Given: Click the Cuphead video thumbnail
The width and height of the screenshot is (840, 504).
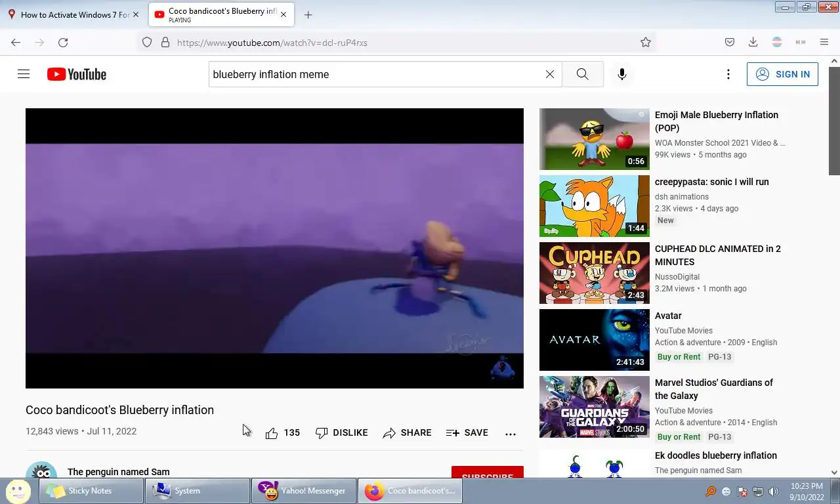Looking at the screenshot, I should (595, 273).
